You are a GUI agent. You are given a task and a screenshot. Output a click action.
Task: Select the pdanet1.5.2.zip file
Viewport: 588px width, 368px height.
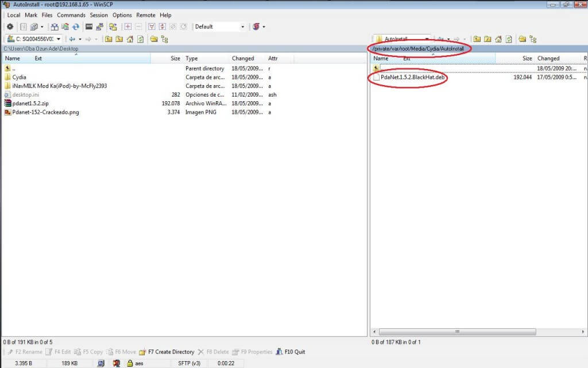click(30, 103)
